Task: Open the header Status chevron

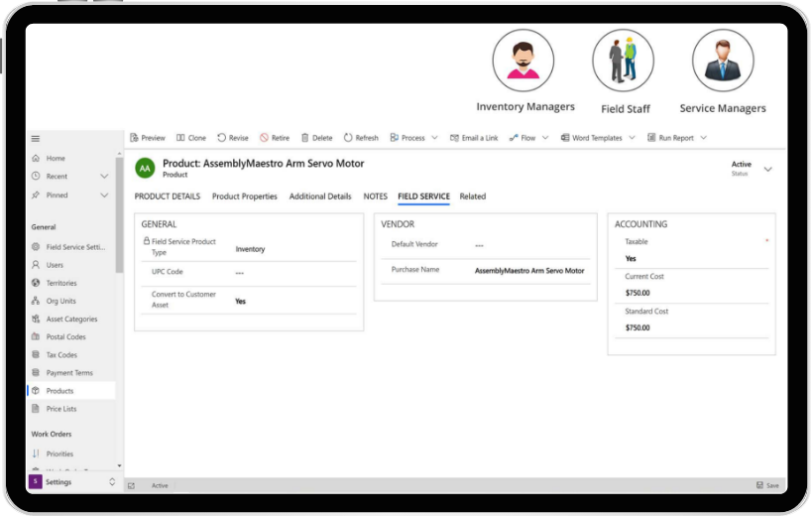Action: click(x=767, y=169)
